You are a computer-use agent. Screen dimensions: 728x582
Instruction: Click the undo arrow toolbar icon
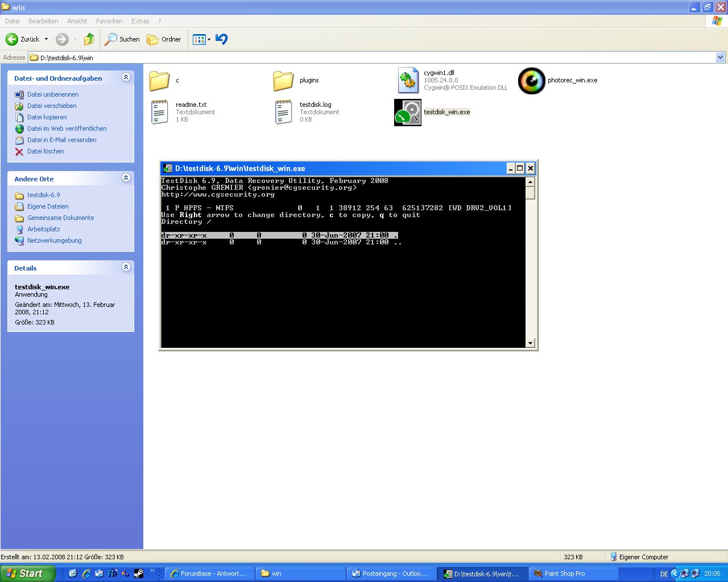[x=222, y=39]
